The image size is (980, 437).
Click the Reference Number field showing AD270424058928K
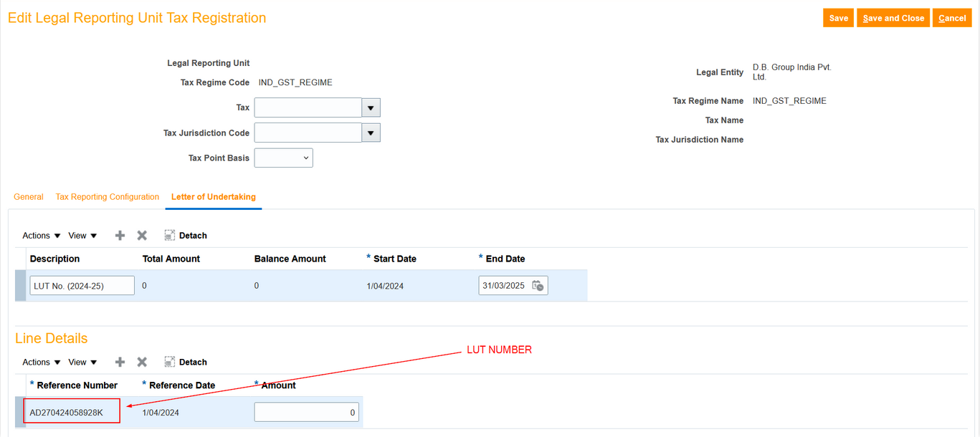tap(71, 410)
